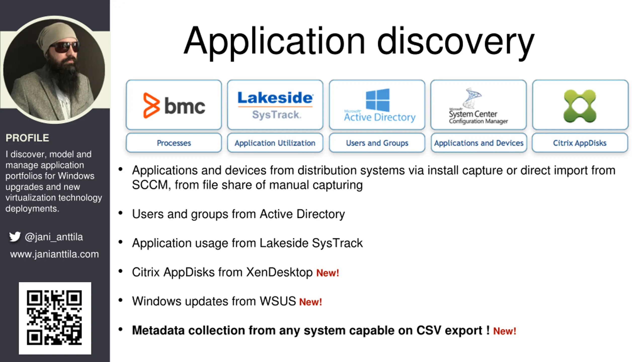Click the circular profile photo
The image size is (644, 362).
click(54, 70)
